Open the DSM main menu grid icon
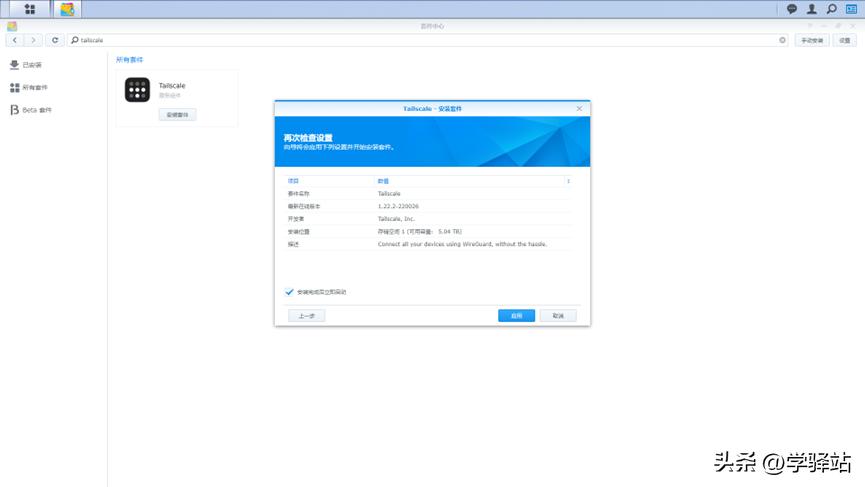Viewport: 865px width, 487px height. point(30,9)
